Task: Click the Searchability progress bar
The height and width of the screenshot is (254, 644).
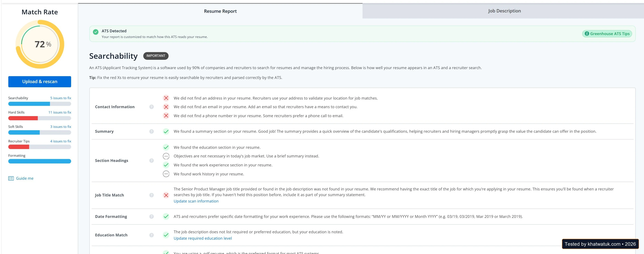Action: (40, 104)
